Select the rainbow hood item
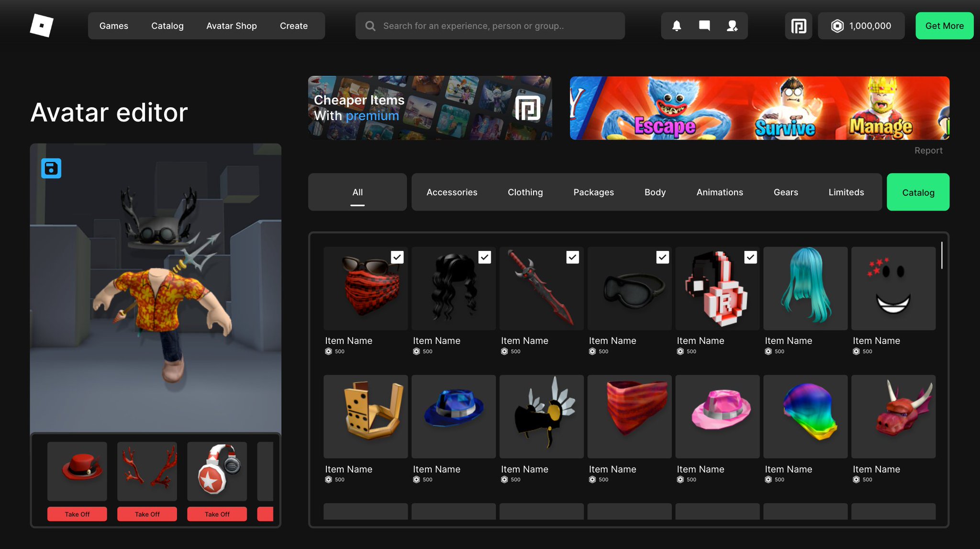 click(805, 416)
